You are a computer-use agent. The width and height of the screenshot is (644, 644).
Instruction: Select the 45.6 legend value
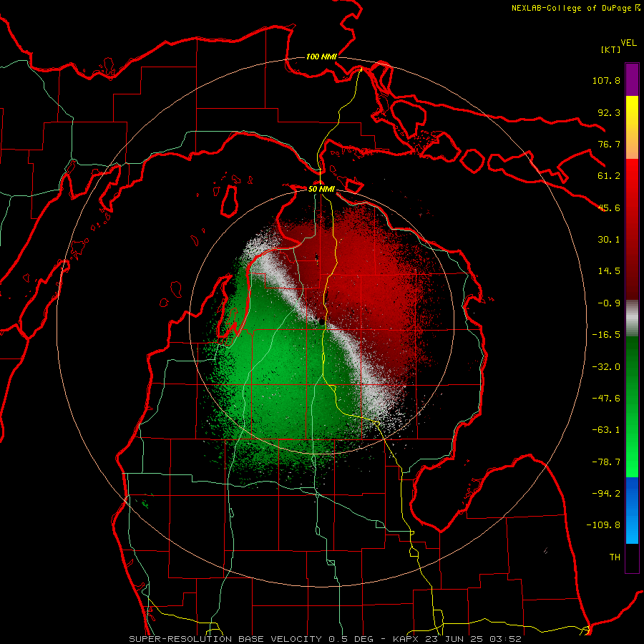pyautogui.click(x=609, y=208)
